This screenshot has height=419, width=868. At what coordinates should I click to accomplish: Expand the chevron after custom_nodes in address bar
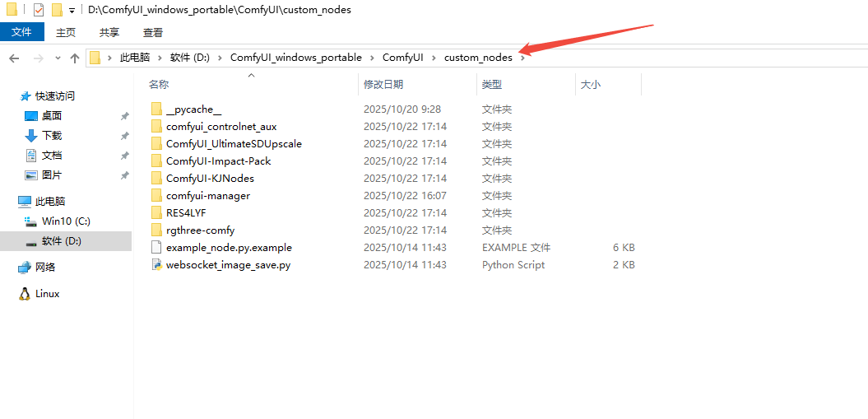pos(522,58)
